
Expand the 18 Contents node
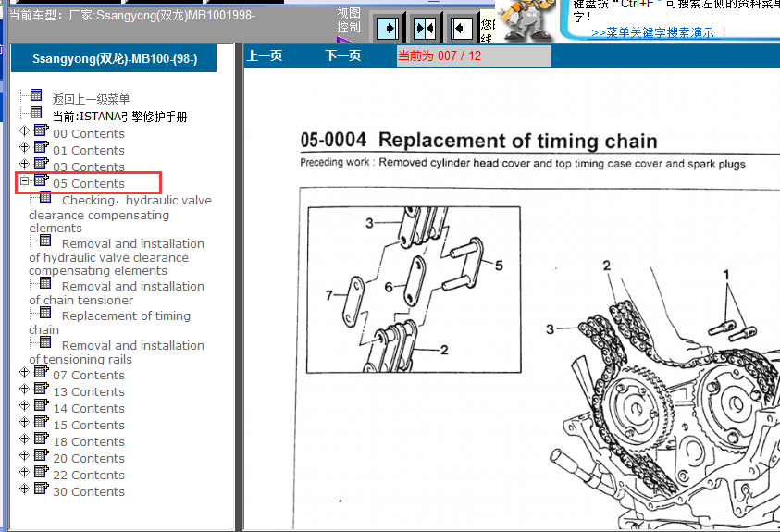coord(24,439)
